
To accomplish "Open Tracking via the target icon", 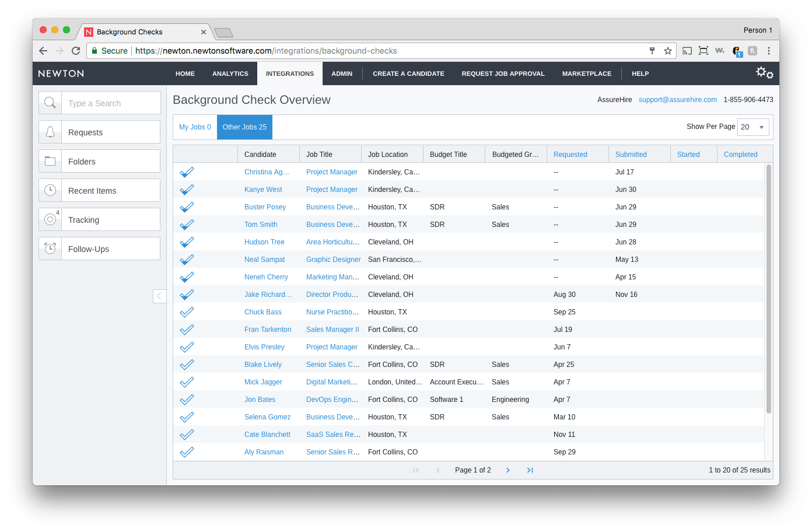I will pos(50,219).
